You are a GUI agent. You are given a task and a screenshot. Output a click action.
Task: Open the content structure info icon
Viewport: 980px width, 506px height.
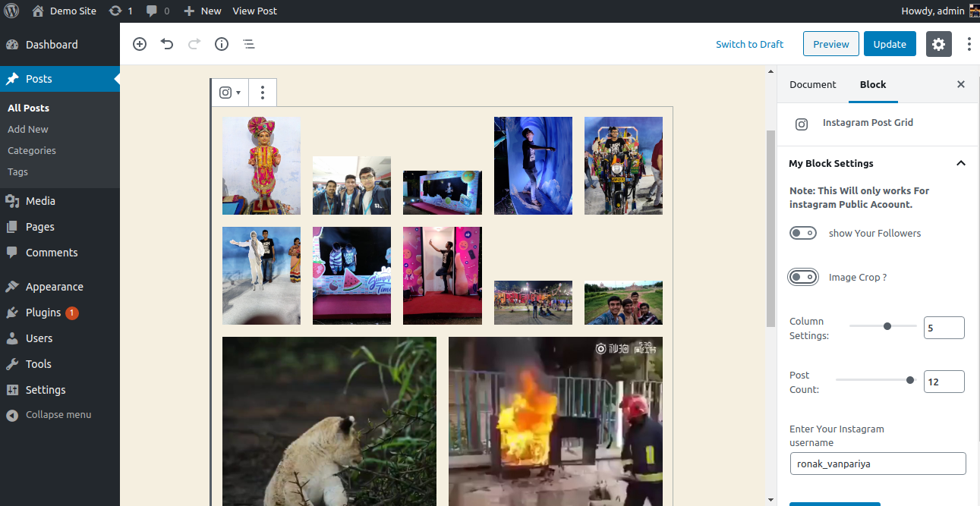[222, 44]
